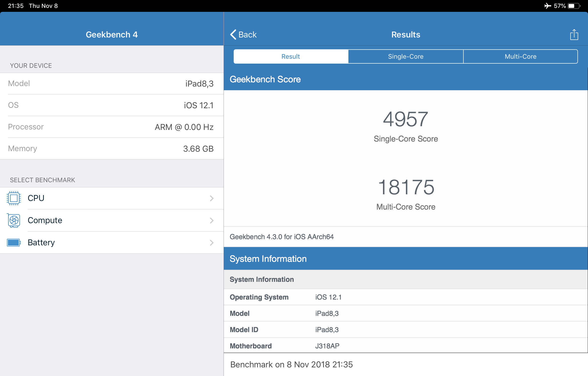
Task: Tap the single-core score 4957
Action: coord(406,119)
